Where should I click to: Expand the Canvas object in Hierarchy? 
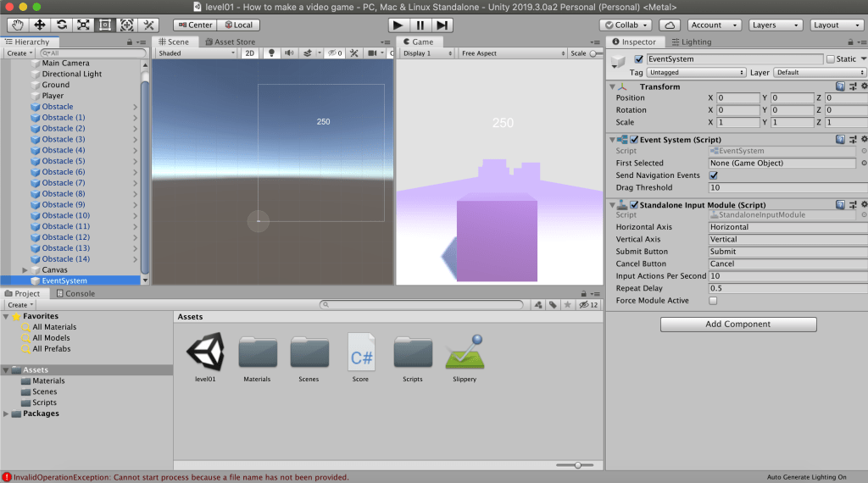[x=25, y=270]
